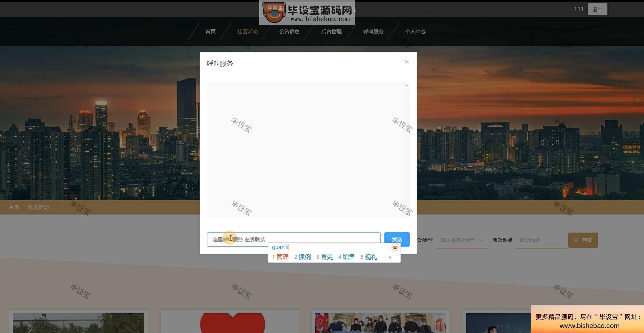
Task: Open 个人中心 navigation menu
Action: [x=415, y=31]
